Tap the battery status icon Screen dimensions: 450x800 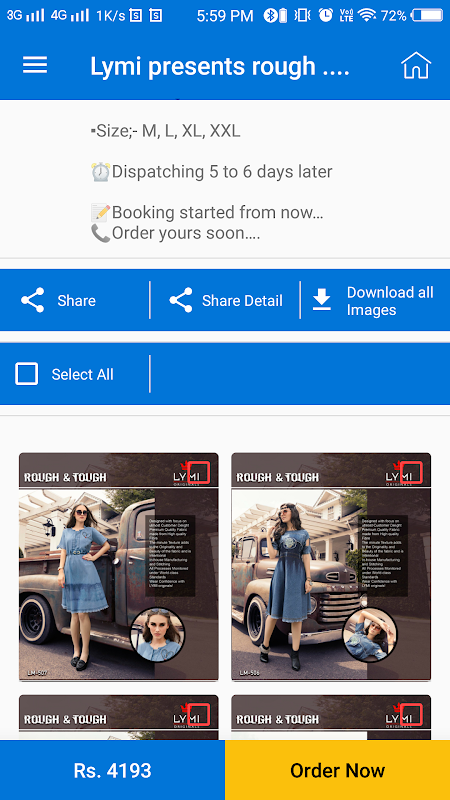[x=428, y=15]
